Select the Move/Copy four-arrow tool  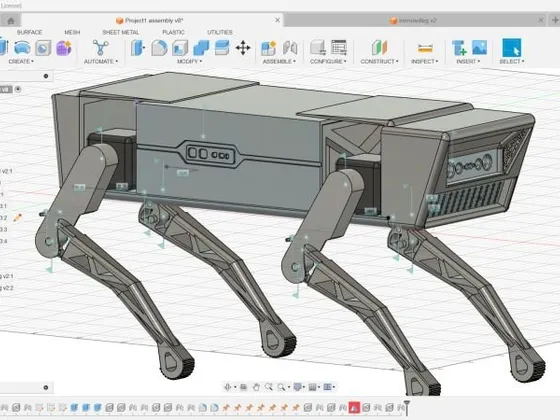point(243,48)
